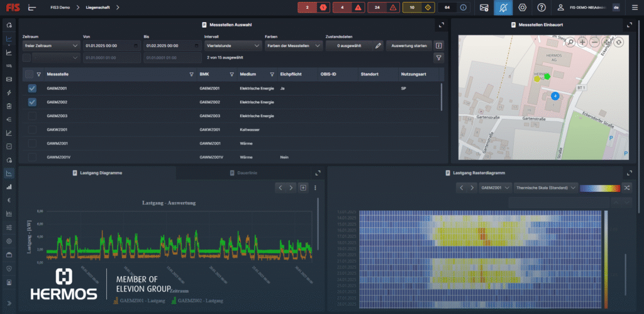This screenshot has width=644, height=314.
Task: Open the Intervall dropdown 'Viertelstunde'
Action: (233, 45)
